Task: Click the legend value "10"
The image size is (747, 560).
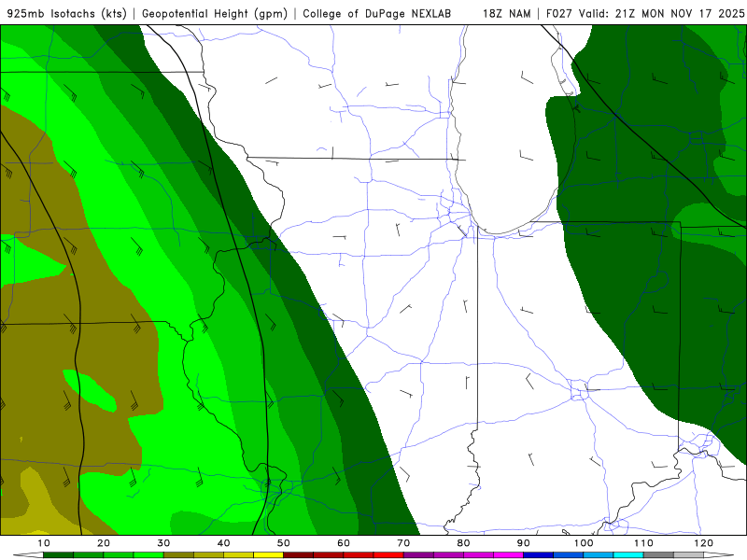Action: point(43,543)
